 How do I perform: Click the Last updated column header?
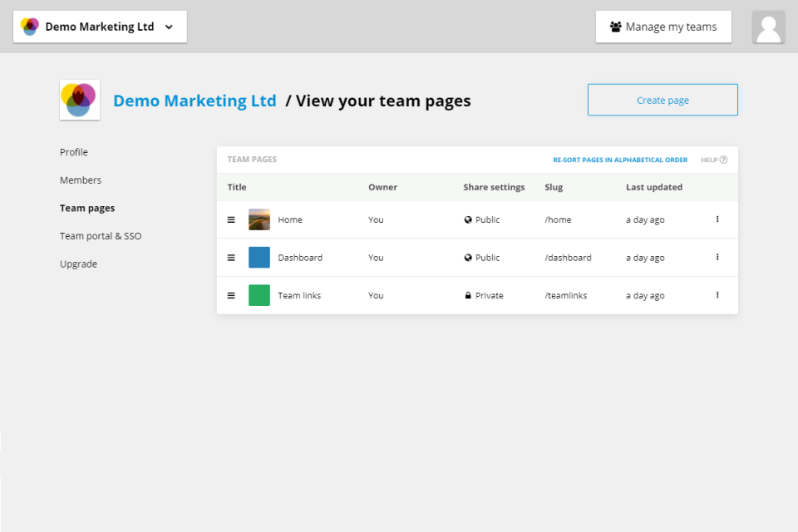click(x=654, y=187)
